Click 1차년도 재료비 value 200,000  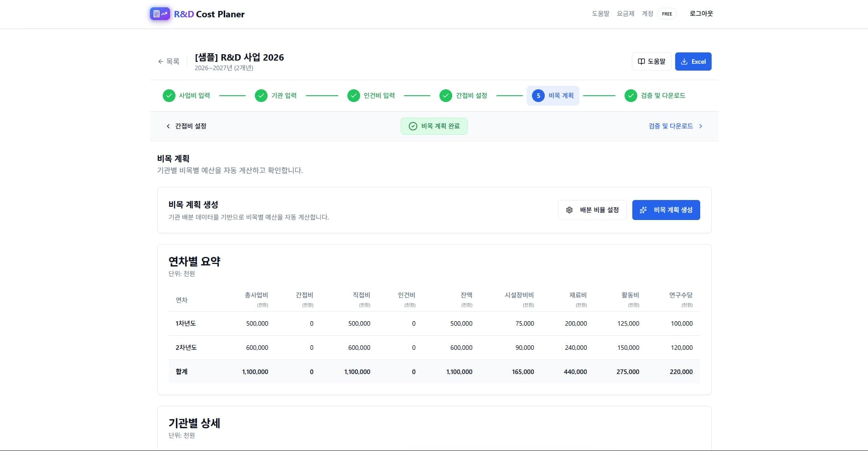(x=576, y=323)
